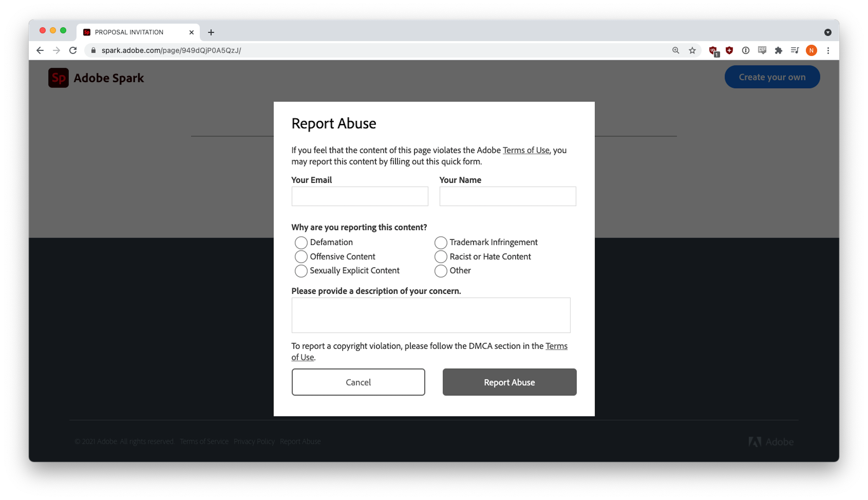Click the Cancel button

(x=358, y=382)
